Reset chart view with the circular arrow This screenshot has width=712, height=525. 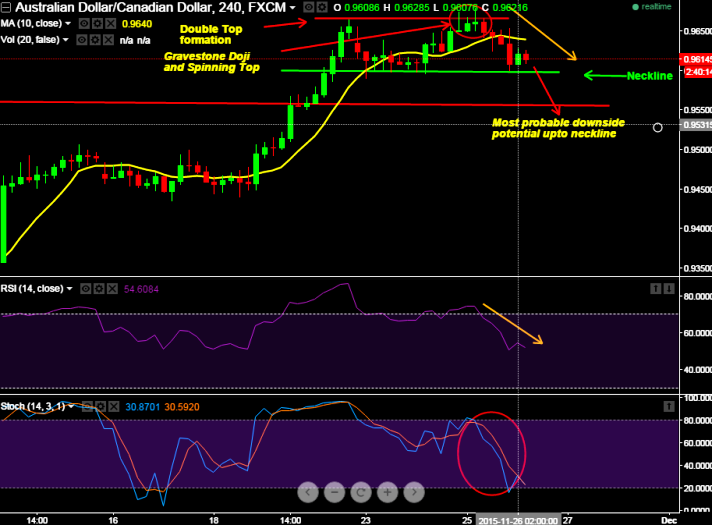(x=361, y=492)
